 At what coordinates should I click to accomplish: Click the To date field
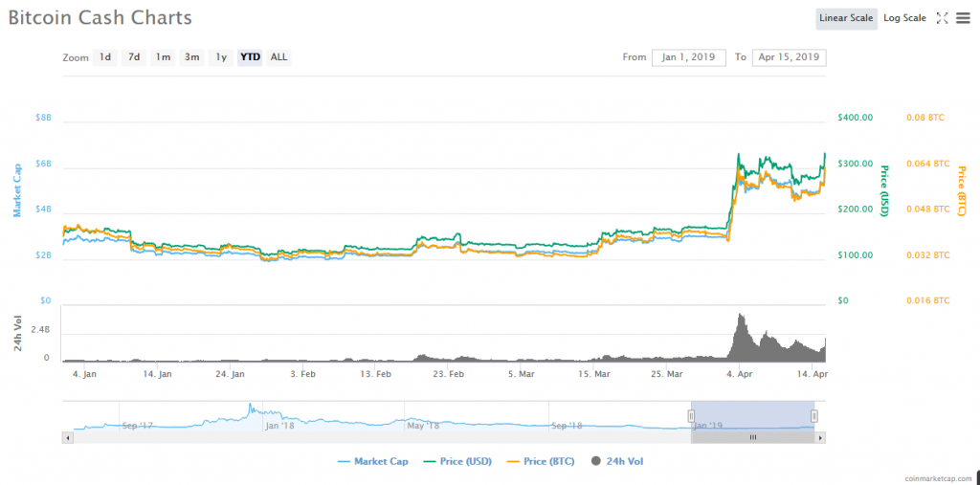(790, 57)
